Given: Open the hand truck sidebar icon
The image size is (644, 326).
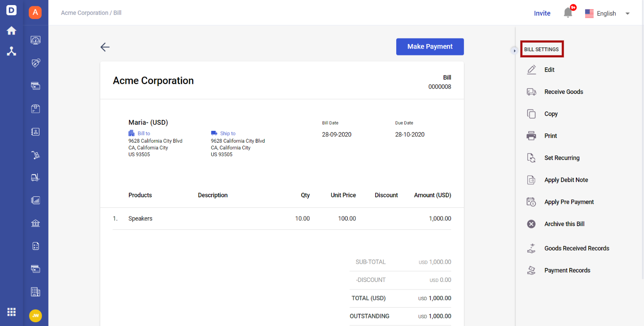Looking at the screenshot, I should [36, 155].
